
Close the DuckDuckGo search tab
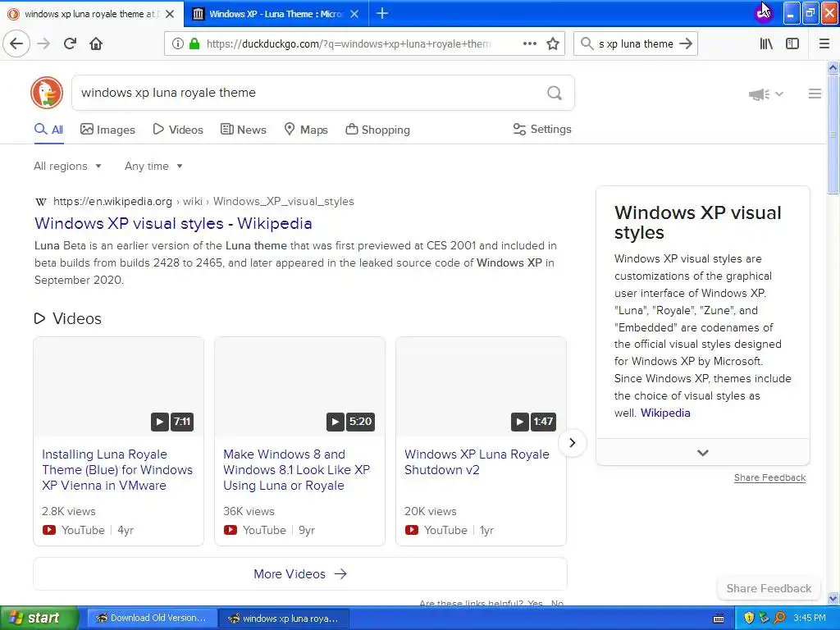[170, 14]
